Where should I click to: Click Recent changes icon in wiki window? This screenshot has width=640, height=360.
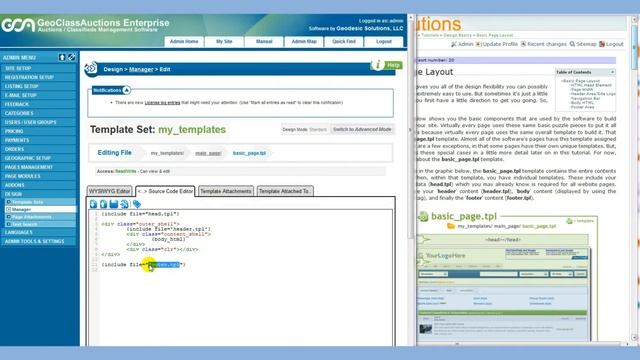(x=523, y=44)
